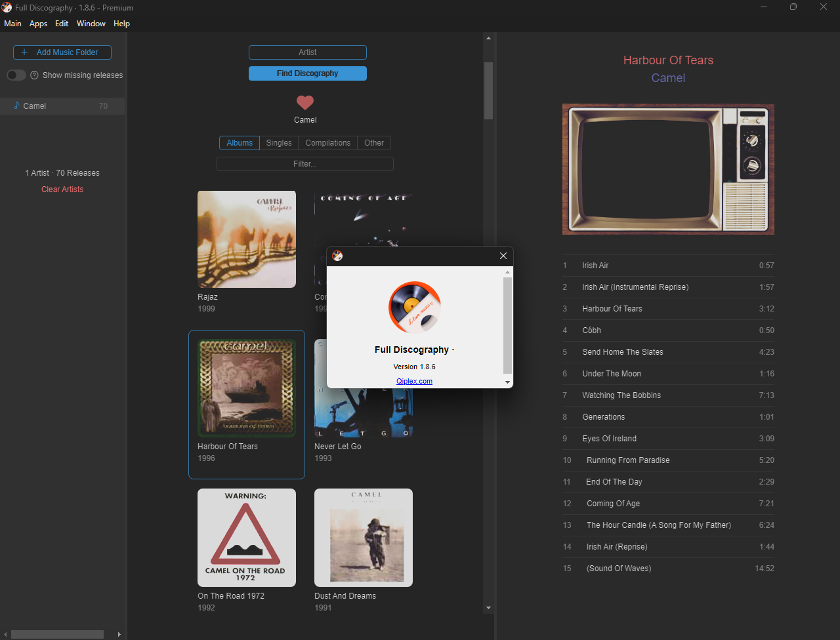Screen dimensions: 840x640
Task: Click the help question mark beside Show missing releases
Action: [34, 75]
